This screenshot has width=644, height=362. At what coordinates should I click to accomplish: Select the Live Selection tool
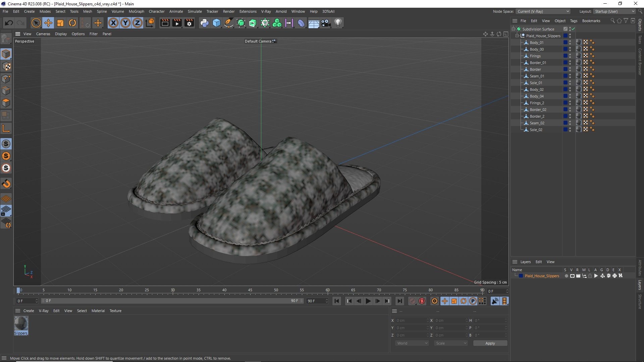36,23
